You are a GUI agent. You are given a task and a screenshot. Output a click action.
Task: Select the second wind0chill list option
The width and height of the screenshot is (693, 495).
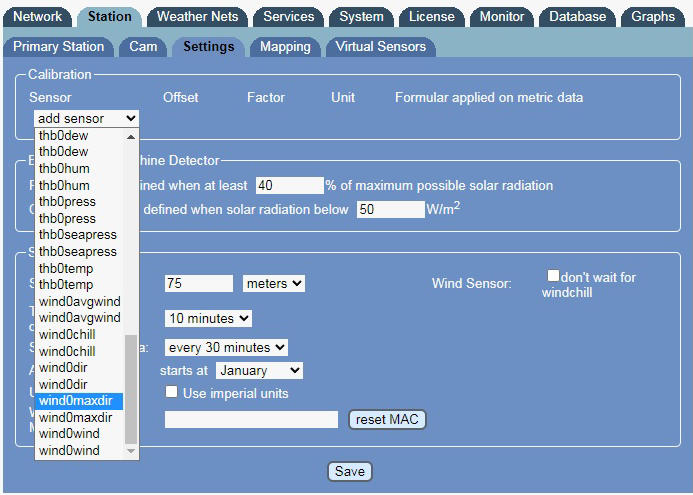79,351
